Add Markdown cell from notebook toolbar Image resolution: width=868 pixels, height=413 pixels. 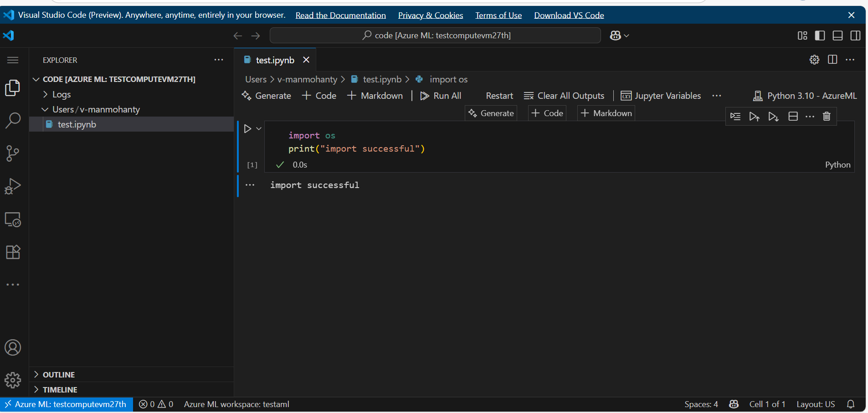coord(375,96)
